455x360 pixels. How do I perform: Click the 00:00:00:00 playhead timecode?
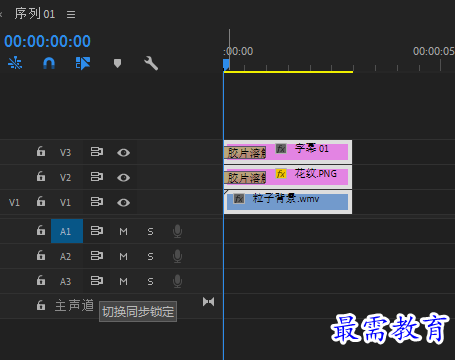point(47,41)
